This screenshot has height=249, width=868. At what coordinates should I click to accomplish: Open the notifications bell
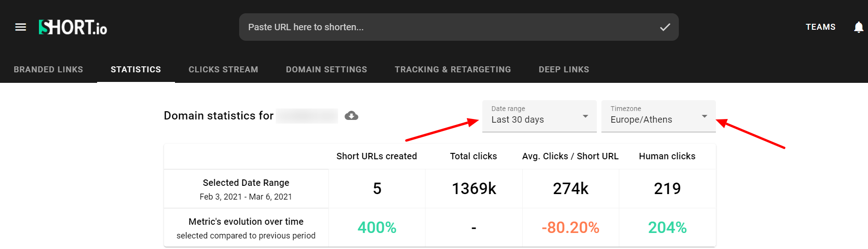click(859, 27)
